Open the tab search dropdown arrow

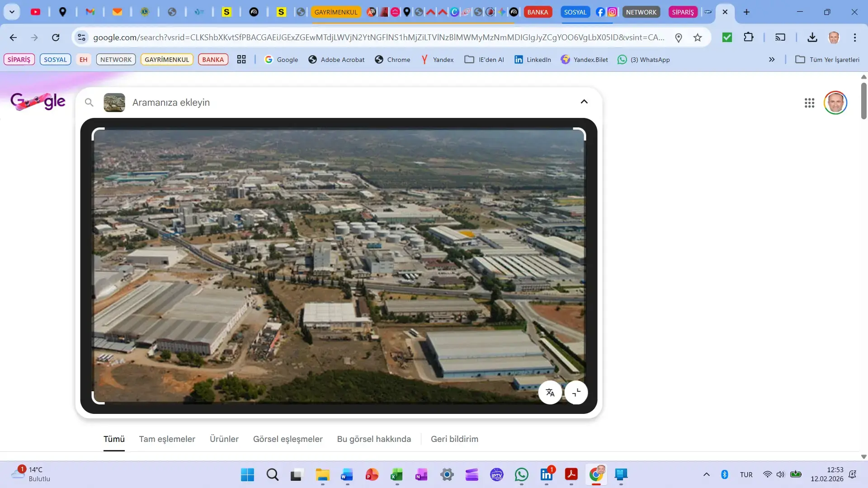[x=12, y=12]
